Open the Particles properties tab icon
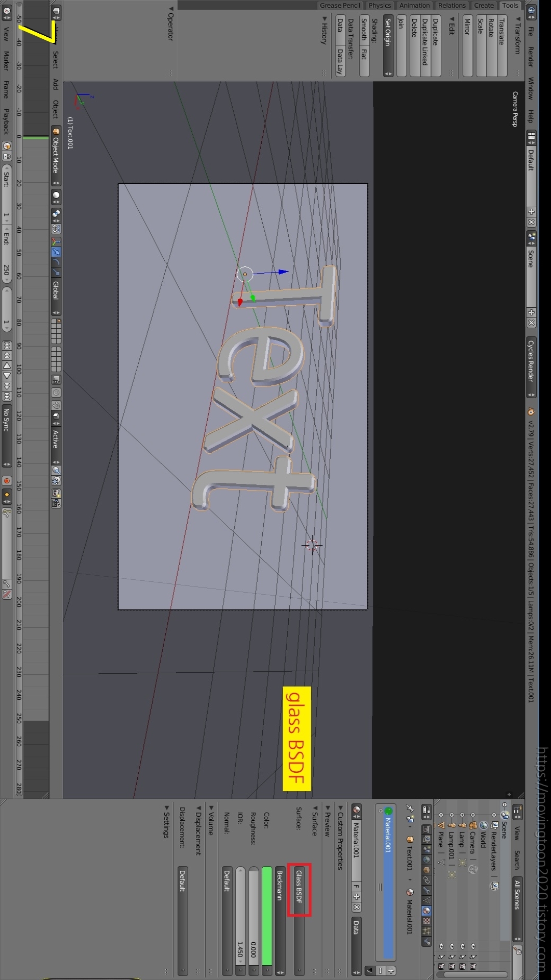Image resolution: width=551 pixels, height=980 pixels. click(x=427, y=931)
